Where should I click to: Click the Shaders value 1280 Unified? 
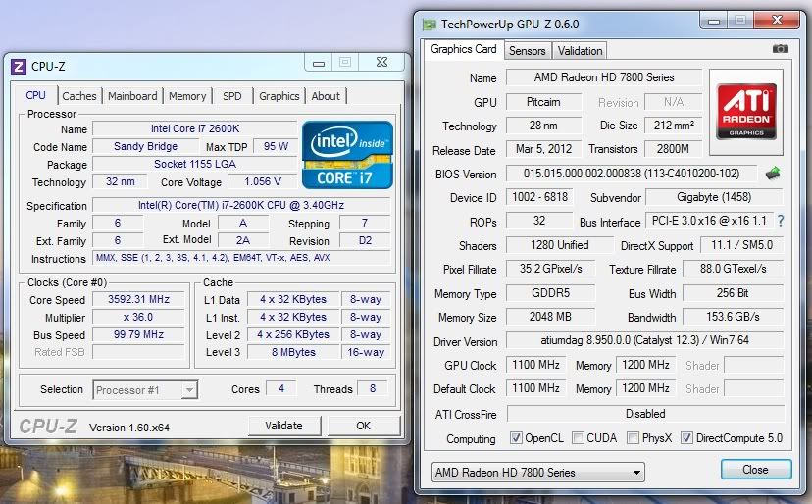click(x=559, y=245)
